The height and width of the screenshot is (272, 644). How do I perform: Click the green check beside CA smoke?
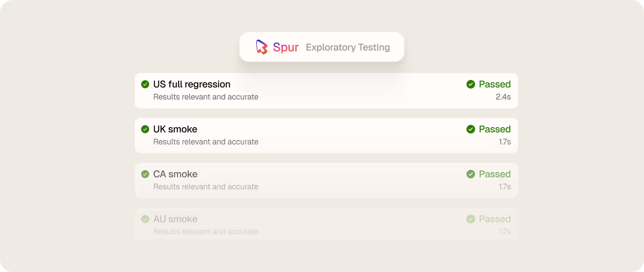pyautogui.click(x=145, y=174)
